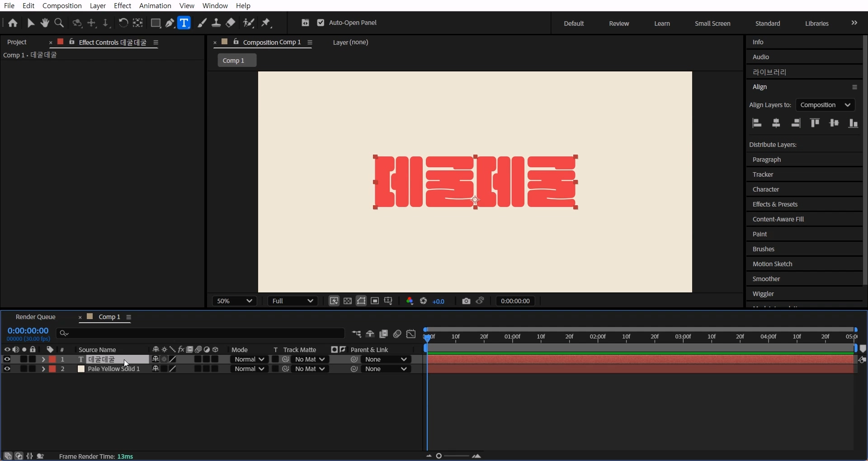Toggle Auto-Open Panel checkbox
Viewport: 868px width, 461px height.
coord(321,23)
